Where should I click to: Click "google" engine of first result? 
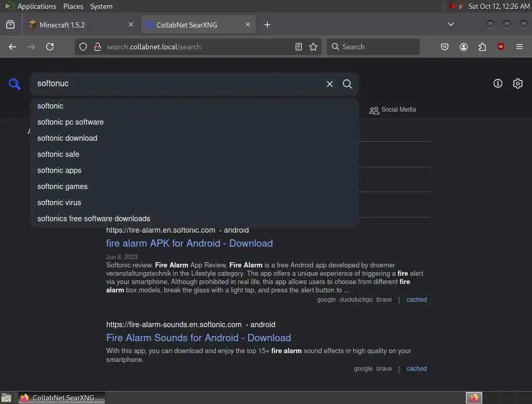pyautogui.click(x=326, y=300)
